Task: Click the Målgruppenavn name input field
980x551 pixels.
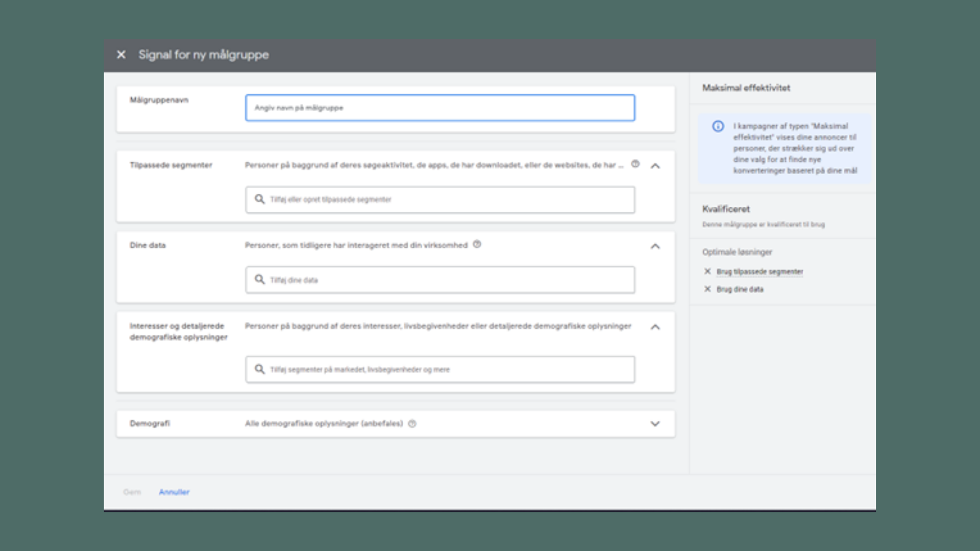Action: coord(440,108)
